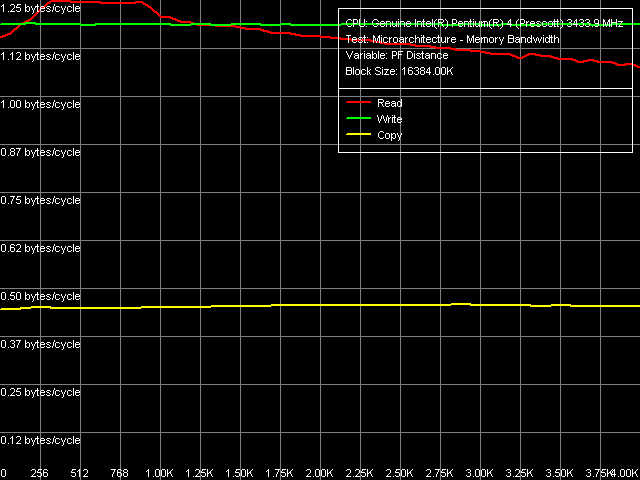Click the 1.00K x-axis tick label
This screenshot has width=640, height=480.
[x=160, y=473]
